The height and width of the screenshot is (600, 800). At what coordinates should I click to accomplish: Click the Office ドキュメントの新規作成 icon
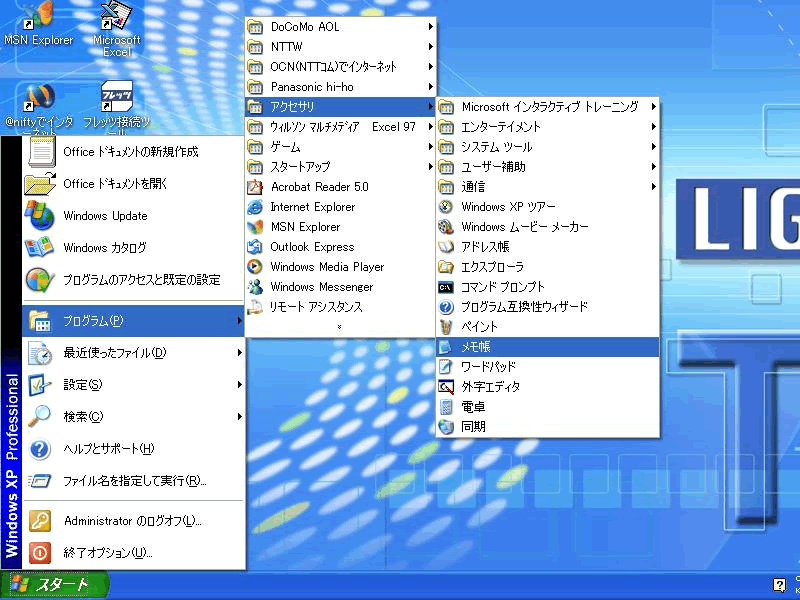(41, 152)
